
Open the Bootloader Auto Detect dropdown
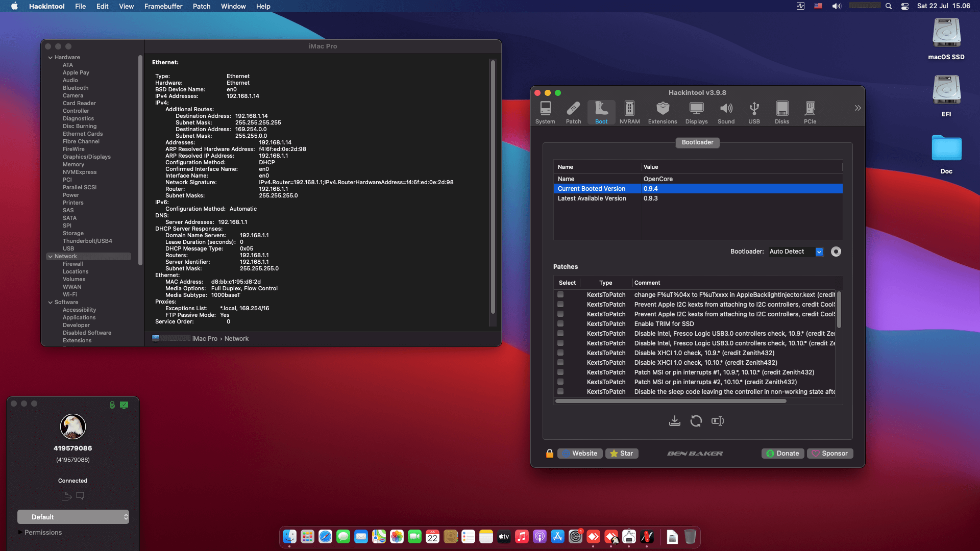pos(796,252)
